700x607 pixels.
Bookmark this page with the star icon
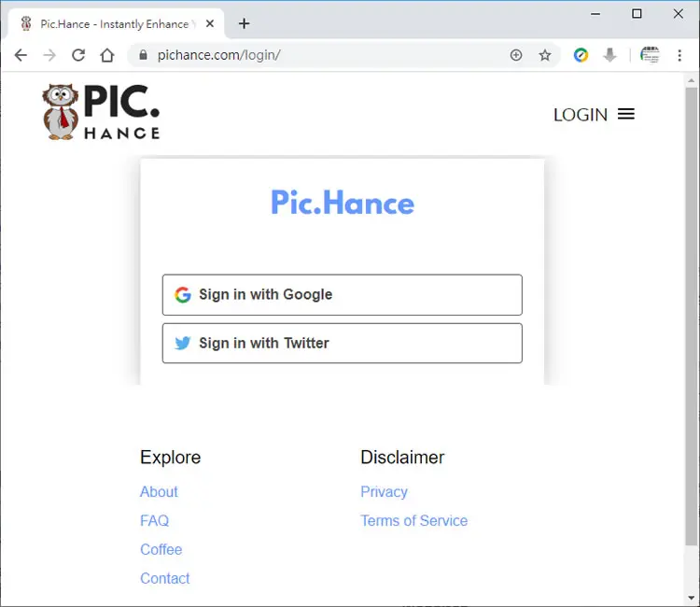[x=545, y=55]
